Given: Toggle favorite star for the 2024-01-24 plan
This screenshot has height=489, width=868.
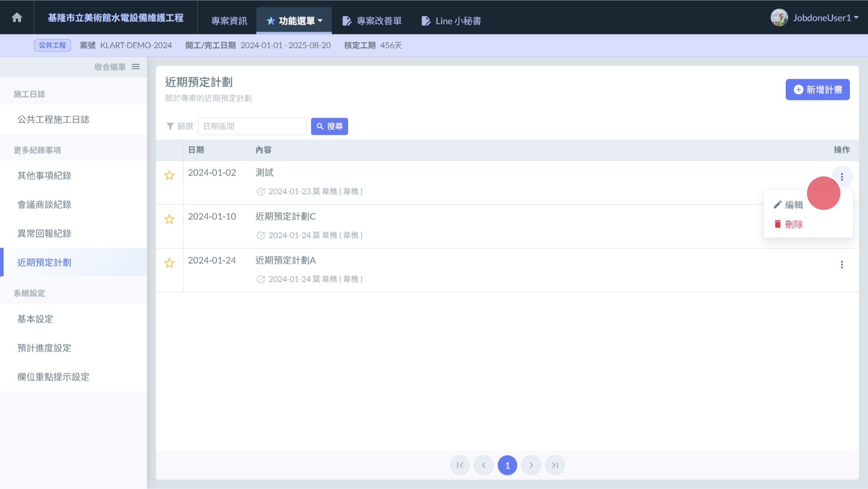Looking at the screenshot, I should click(170, 263).
